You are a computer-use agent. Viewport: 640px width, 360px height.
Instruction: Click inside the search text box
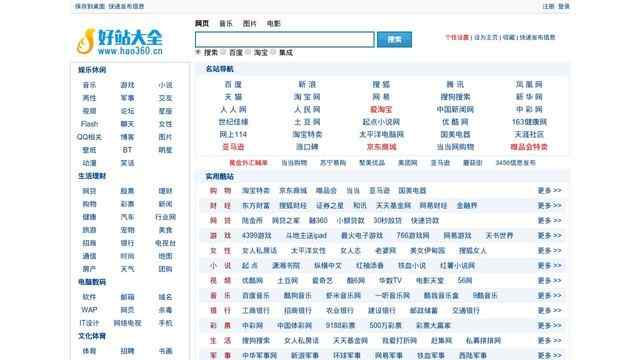(284, 40)
